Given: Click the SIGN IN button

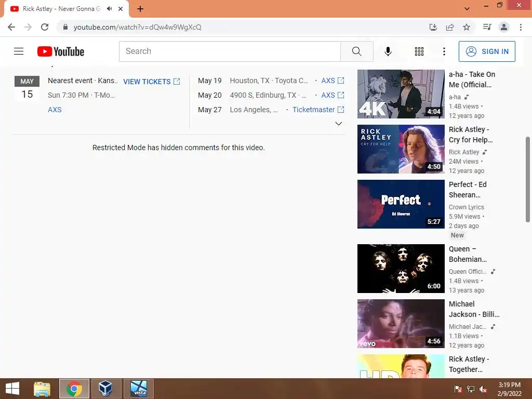Looking at the screenshot, I should (x=487, y=51).
